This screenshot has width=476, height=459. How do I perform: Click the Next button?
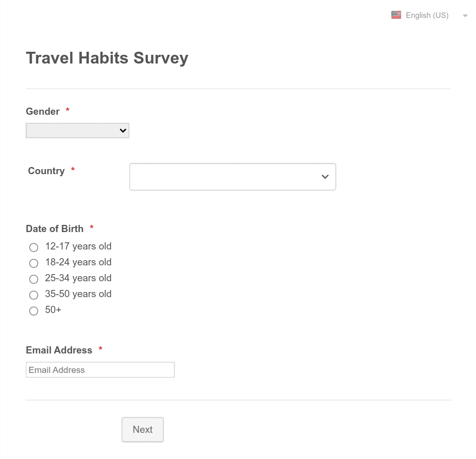click(x=142, y=429)
